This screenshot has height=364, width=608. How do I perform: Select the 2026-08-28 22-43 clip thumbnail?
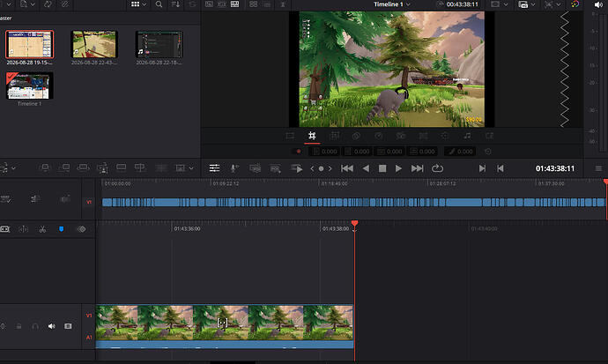[x=94, y=44]
